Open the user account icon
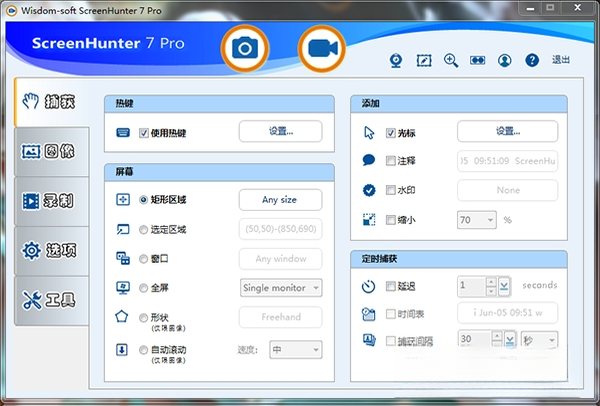 505,60
